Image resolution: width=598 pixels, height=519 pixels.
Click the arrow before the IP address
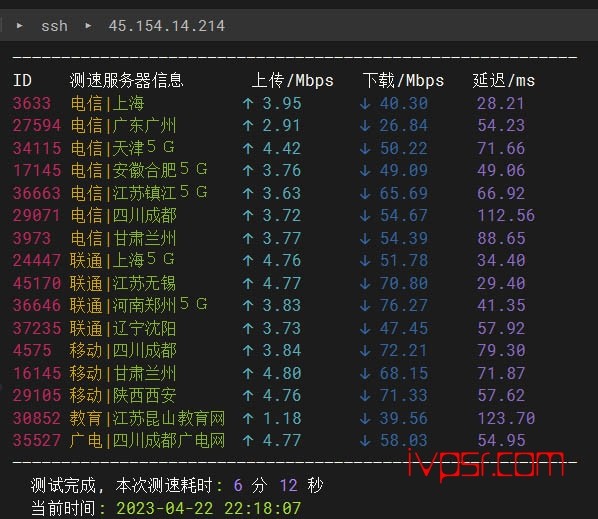(x=88, y=26)
